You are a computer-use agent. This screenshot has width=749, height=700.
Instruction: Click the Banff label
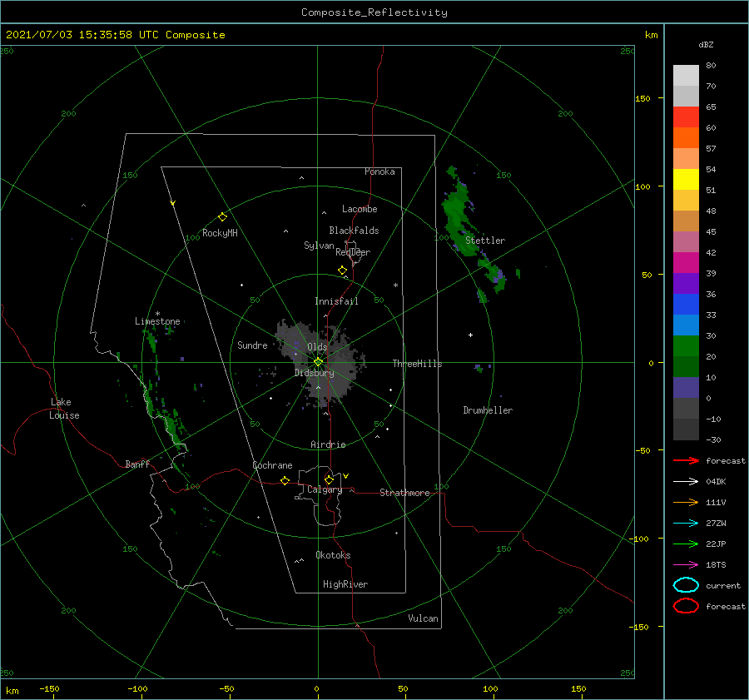click(137, 464)
